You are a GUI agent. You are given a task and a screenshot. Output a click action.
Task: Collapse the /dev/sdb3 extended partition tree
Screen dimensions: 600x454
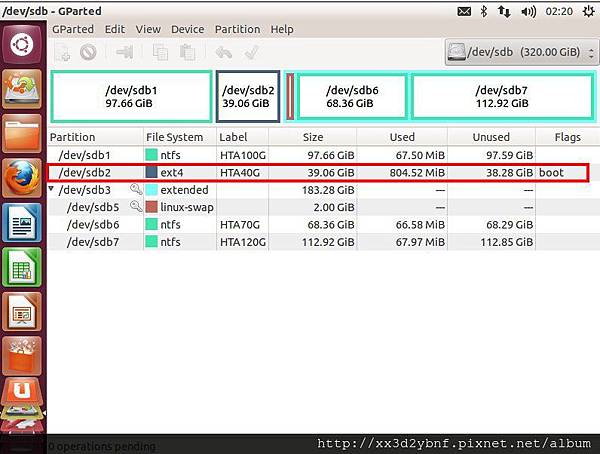click(51, 189)
